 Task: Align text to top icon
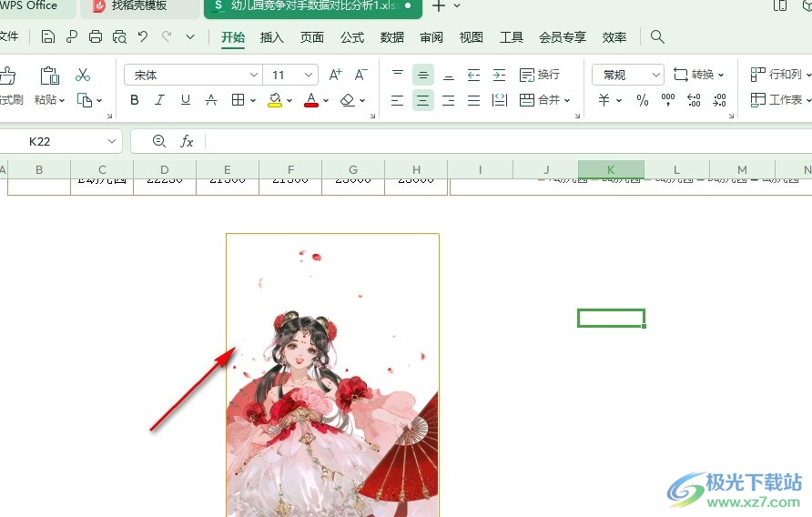coord(398,76)
